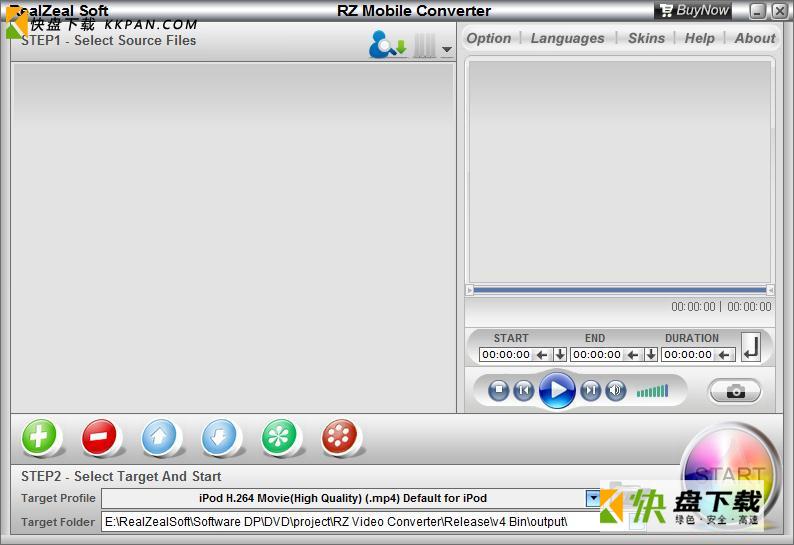Viewport: 794px width, 545px height.
Task: Click the START conversion button
Action: [729, 474]
